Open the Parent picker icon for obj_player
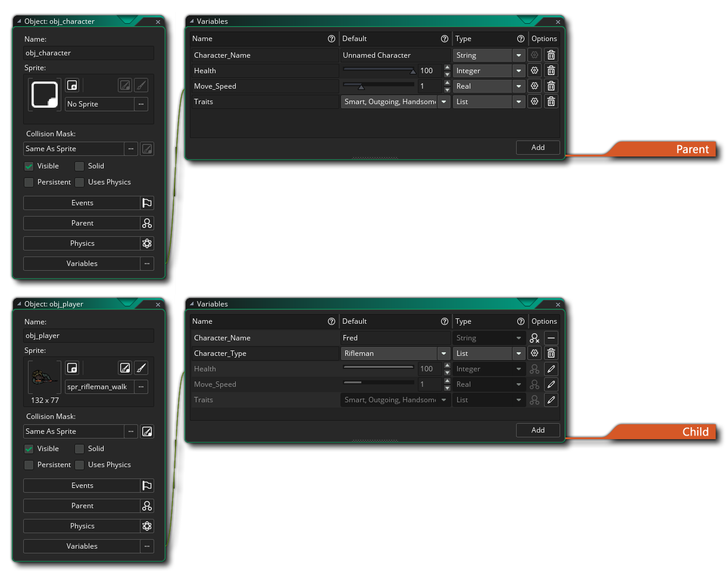 coord(147,505)
